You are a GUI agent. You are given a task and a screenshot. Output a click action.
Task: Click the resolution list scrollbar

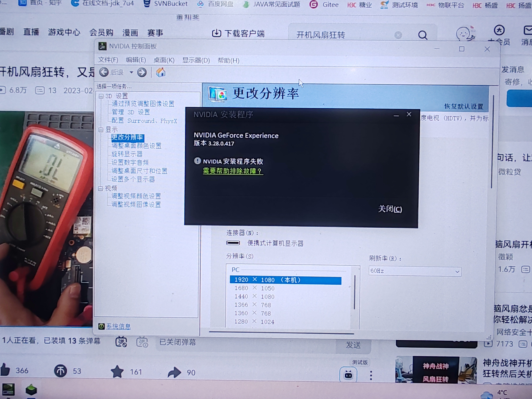[354, 292]
